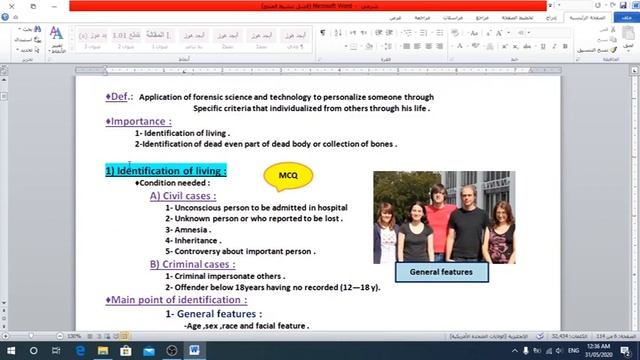Click the Numbering list icon
The width and height of the screenshot is (640, 360).
(422, 33)
